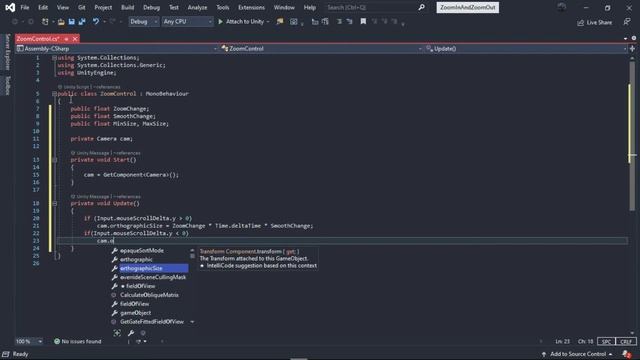Open the 100 % zoom dropdown
The height and width of the screenshot is (360, 640).
click(29, 341)
